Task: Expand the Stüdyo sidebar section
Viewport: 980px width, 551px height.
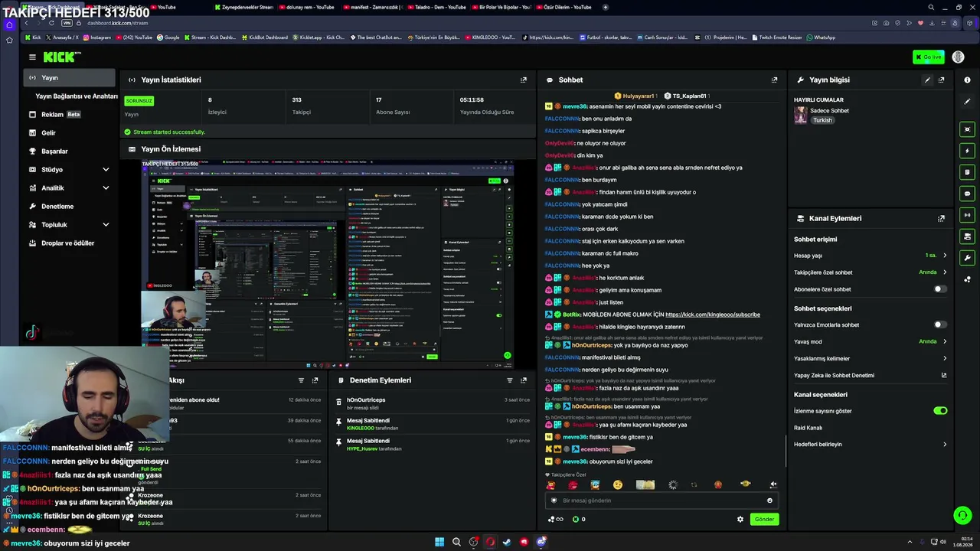Action: pyautogui.click(x=106, y=170)
